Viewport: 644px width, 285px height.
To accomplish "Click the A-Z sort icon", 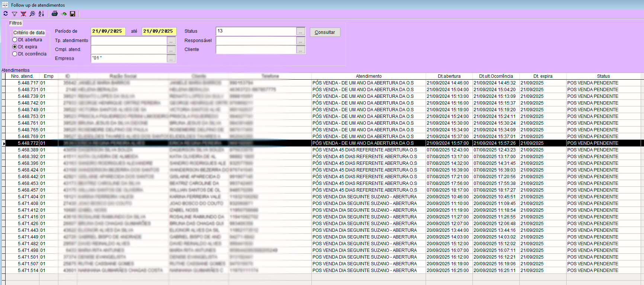I will point(41,14).
